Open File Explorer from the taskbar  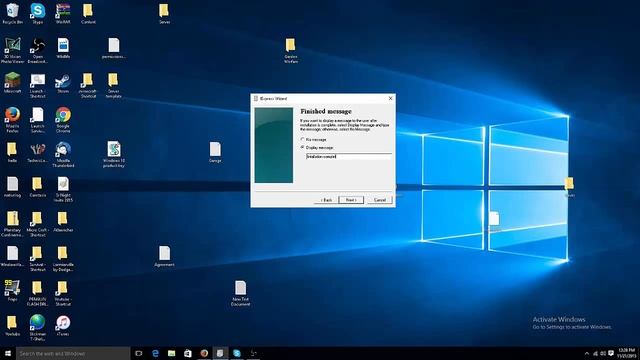click(171, 353)
